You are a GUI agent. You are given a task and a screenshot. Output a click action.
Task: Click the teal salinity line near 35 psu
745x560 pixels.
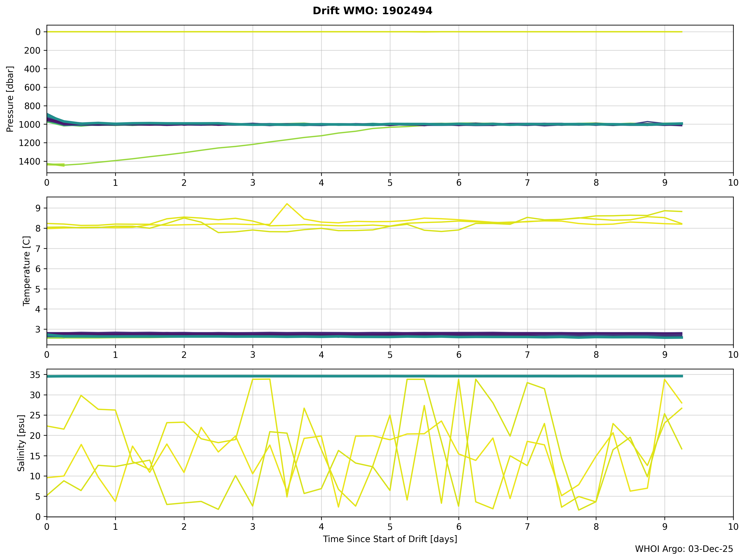click(x=337, y=376)
